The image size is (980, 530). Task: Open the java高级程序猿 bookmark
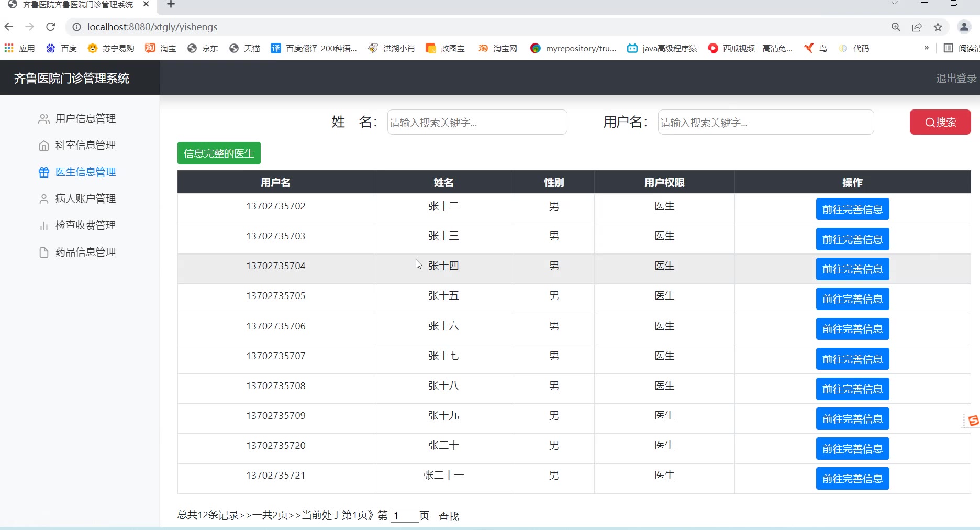662,48
